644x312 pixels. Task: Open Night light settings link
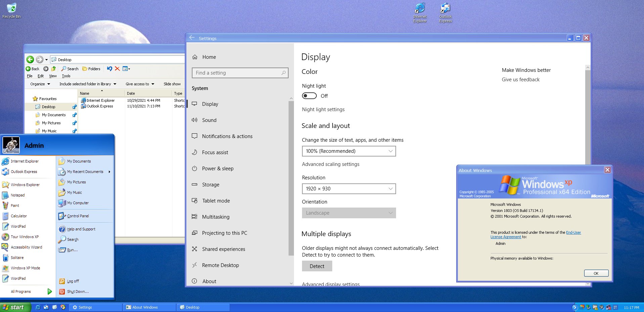(x=323, y=109)
